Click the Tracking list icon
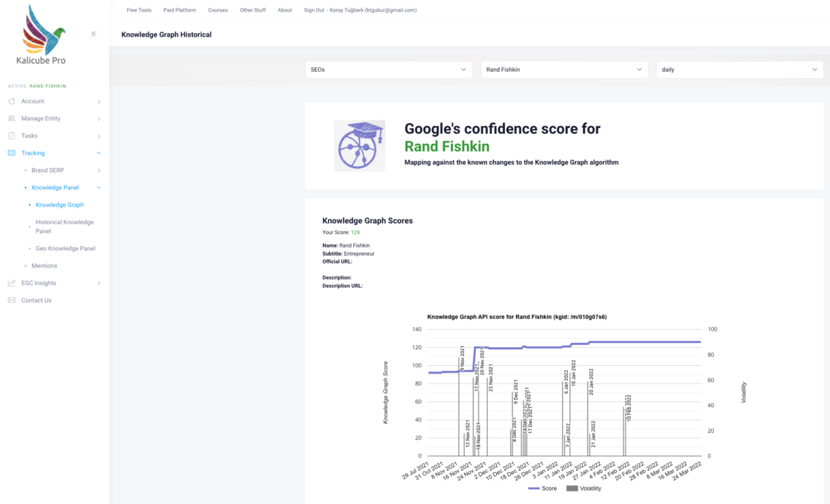Viewport: 830px width, 504px height. point(12,153)
